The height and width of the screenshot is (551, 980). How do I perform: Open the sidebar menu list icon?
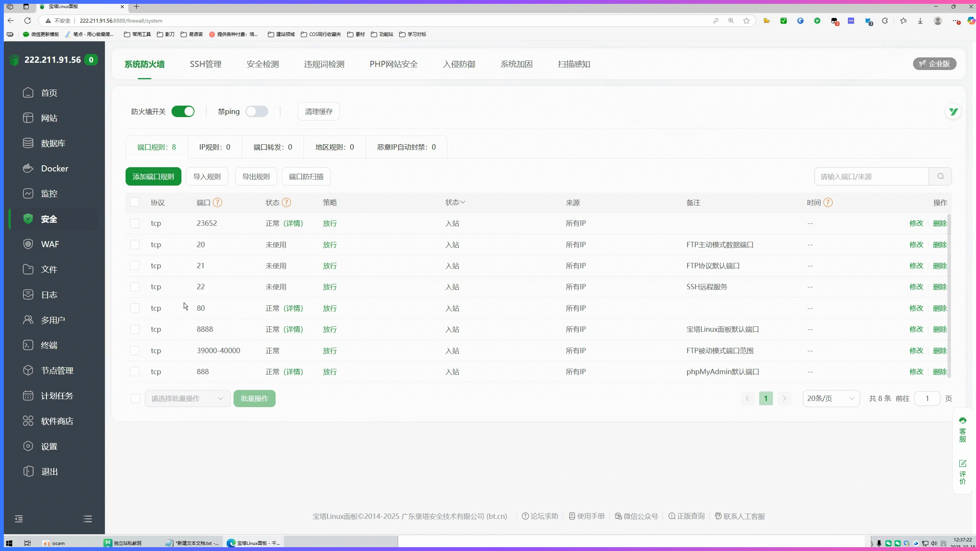88,519
